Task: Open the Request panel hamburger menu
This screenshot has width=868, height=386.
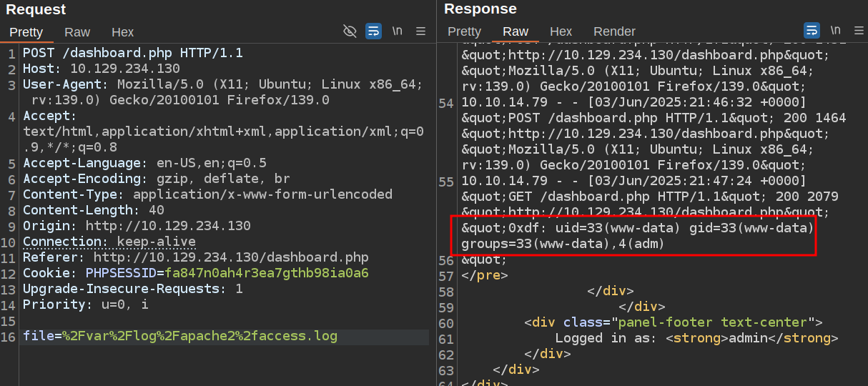Action: 420,31
